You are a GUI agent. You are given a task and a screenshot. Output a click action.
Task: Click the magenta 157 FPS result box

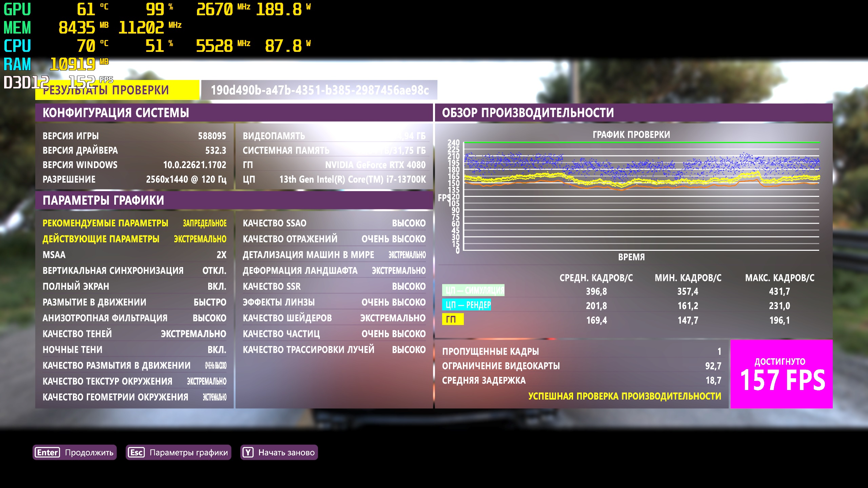pyautogui.click(x=781, y=374)
